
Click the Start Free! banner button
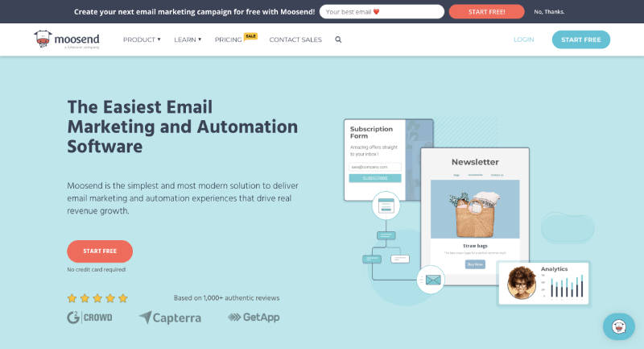click(x=487, y=11)
